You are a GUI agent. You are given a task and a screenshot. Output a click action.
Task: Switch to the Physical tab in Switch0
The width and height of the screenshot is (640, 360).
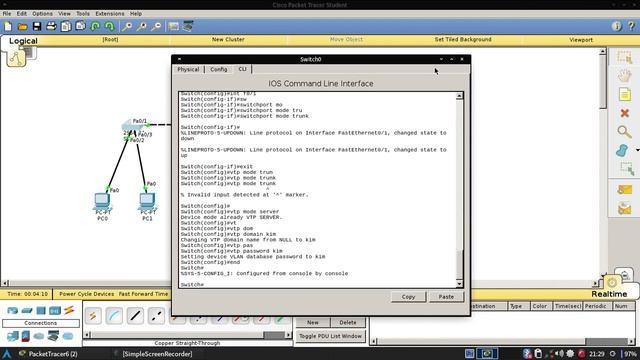coord(188,69)
